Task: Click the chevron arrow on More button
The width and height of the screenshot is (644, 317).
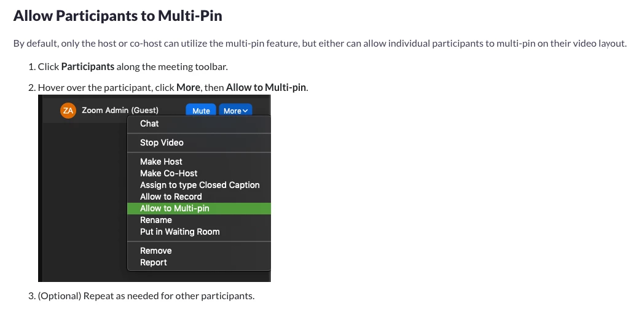Action: [245, 111]
